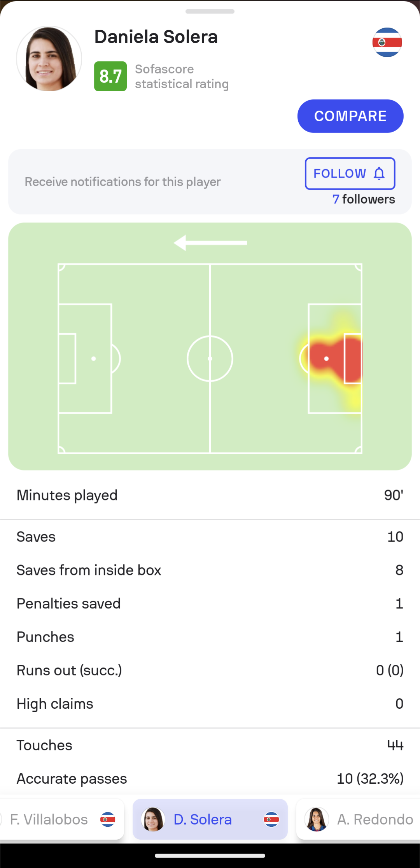Viewport: 420px width, 868px height.
Task: Tap the Penalties saved row
Action: pyautogui.click(x=210, y=604)
